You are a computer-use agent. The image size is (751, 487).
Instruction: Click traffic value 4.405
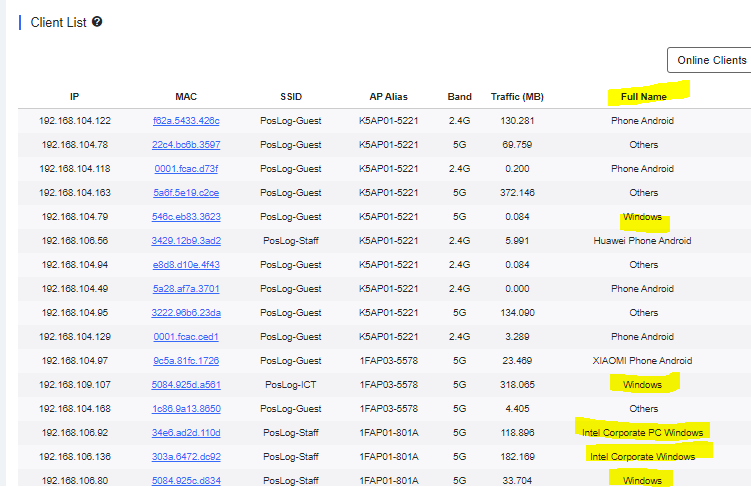point(517,408)
